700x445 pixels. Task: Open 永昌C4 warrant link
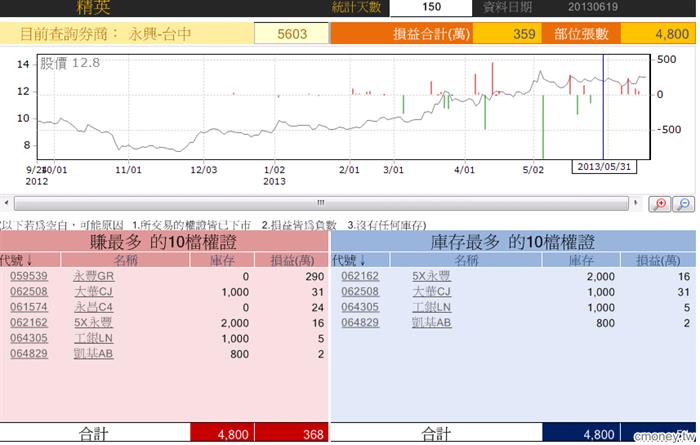tap(93, 307)
